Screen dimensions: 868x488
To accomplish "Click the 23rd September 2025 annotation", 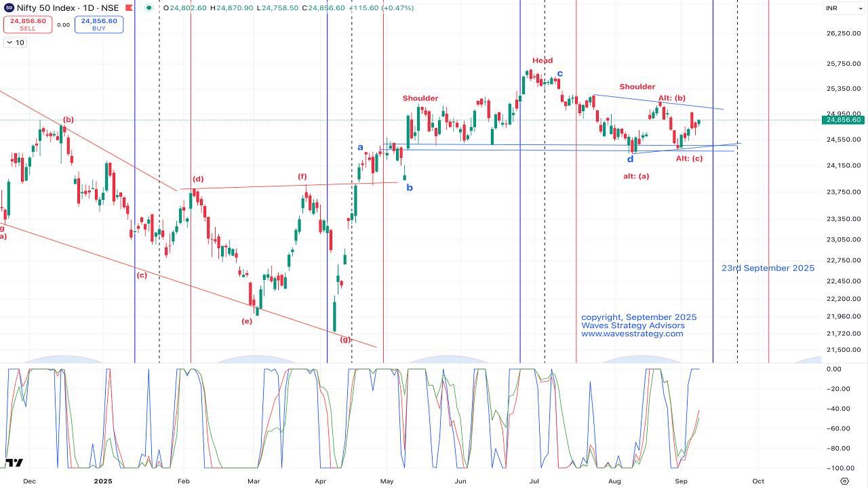I will click(x=768, y=268).
